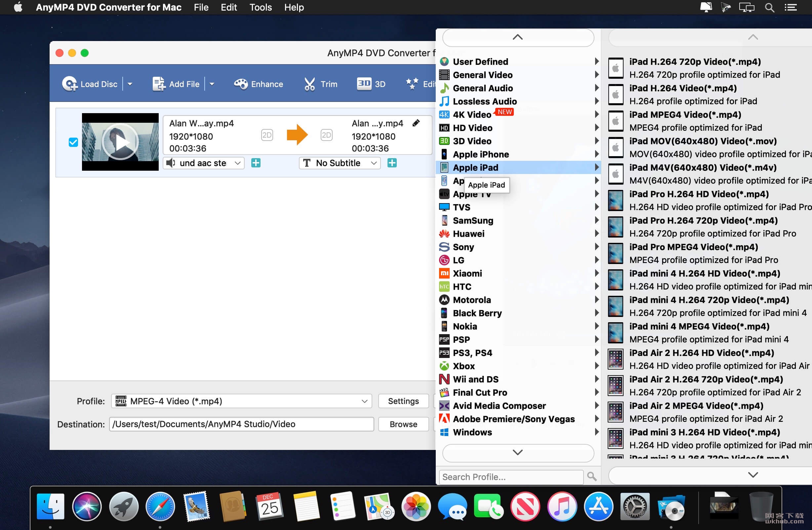
Task: Open the News app in dock
Action: pyautogui.click(x=525, y=507)
